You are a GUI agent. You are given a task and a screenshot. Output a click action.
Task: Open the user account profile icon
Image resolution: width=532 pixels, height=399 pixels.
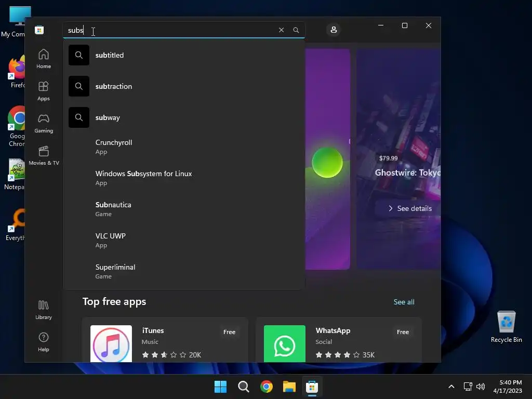334,30
